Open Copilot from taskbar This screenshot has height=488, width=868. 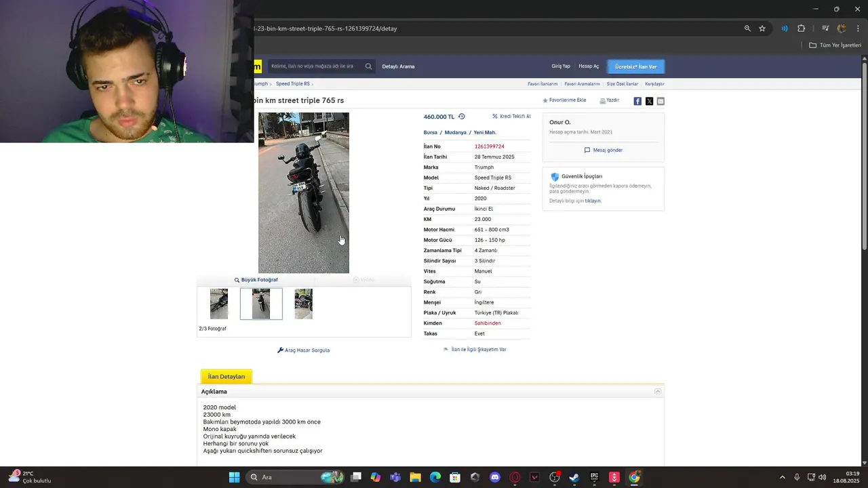click(376, 477)
